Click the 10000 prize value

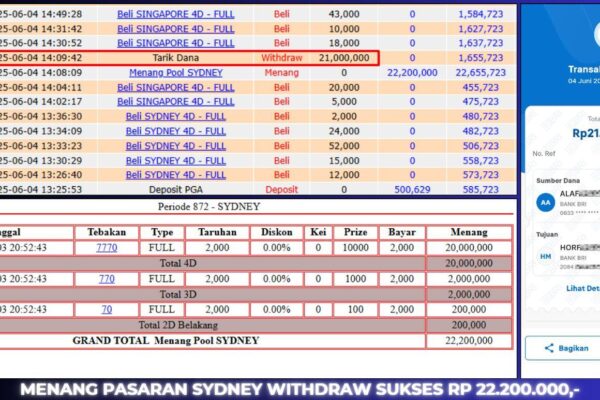click(355, 248)
